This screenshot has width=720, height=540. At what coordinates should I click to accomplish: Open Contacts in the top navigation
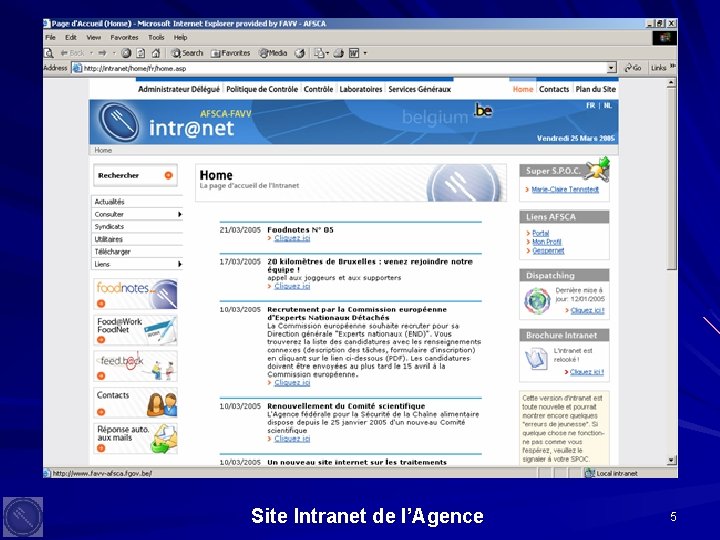554,89
